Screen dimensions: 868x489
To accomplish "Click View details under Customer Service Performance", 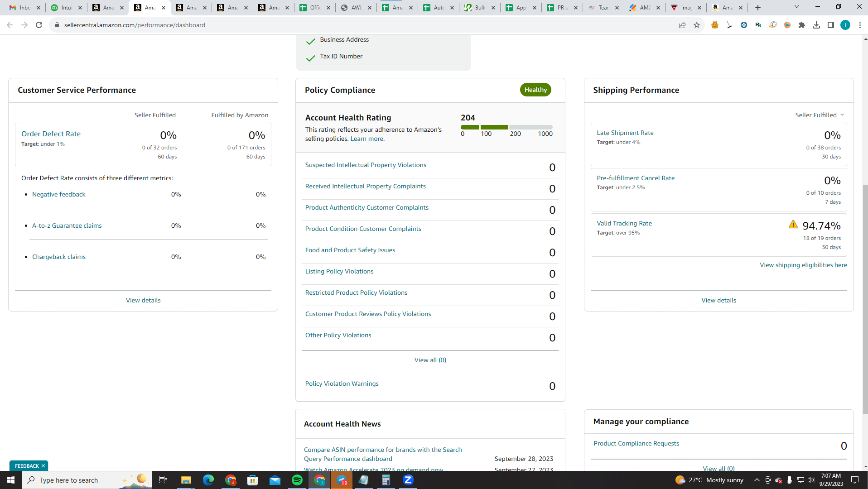I will click(x=143, y=300).
